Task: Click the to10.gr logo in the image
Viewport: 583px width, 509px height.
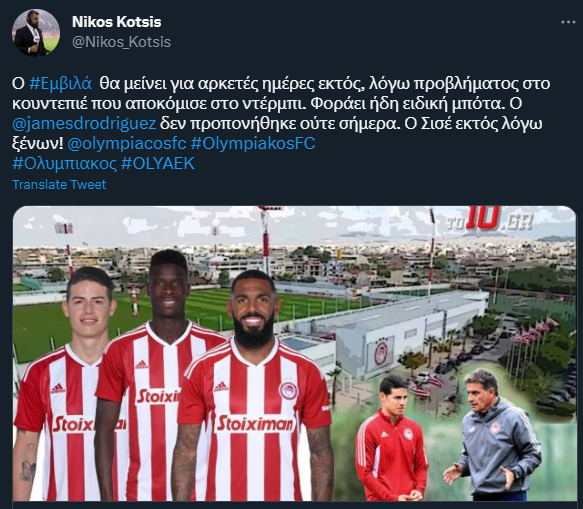Action: click(x=490, y=218)
